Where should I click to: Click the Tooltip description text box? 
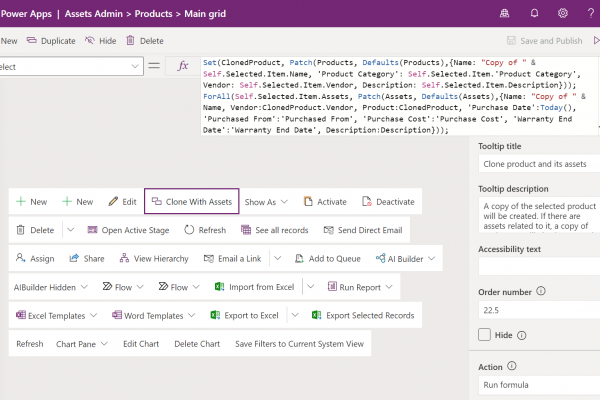coord(539,215)
